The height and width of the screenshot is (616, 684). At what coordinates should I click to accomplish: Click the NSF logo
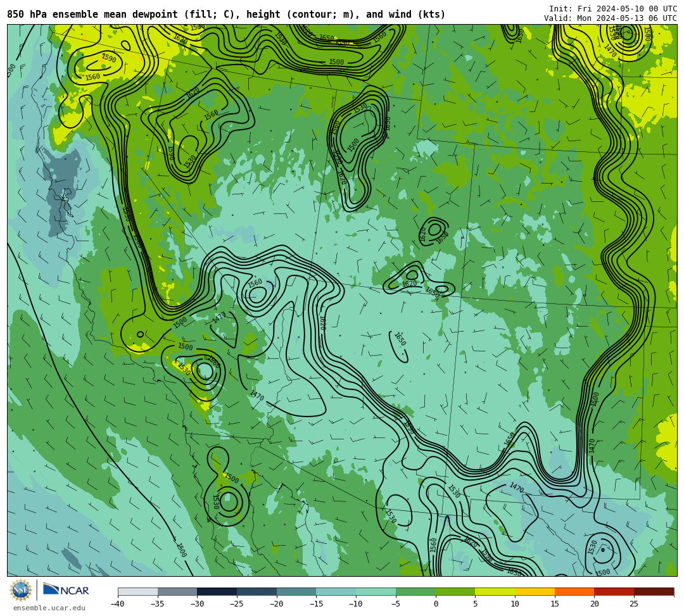click(x=20, y=590)
